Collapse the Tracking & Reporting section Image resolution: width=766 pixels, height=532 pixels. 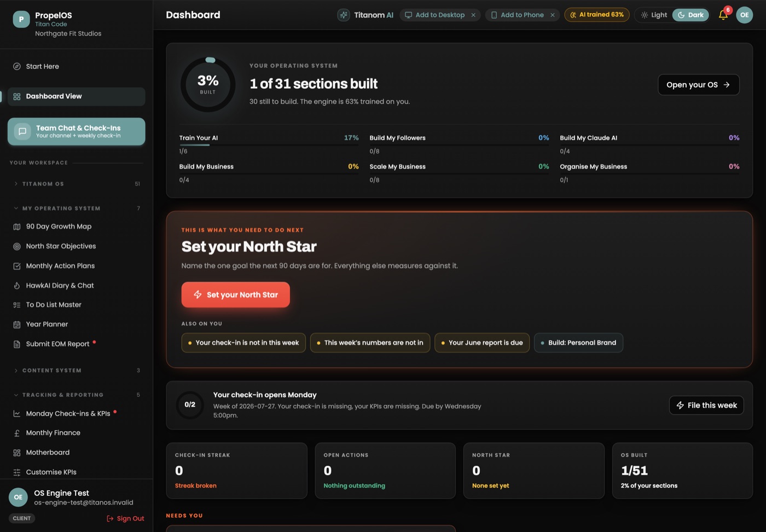(77, 395)
